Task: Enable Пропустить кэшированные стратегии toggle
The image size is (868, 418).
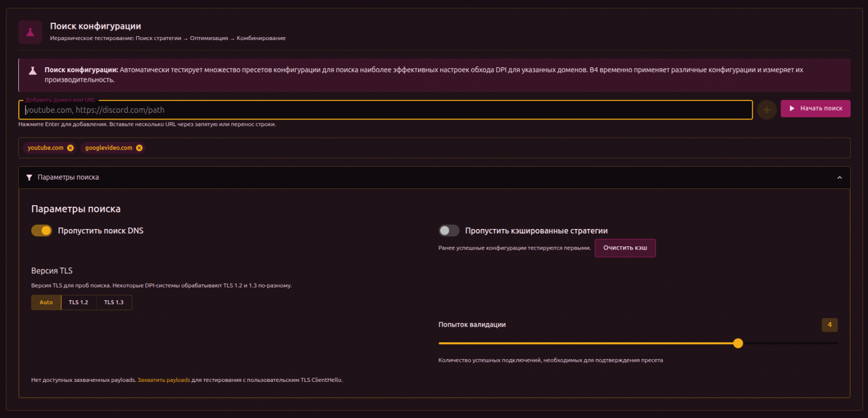Action: (x=449, y=231)
